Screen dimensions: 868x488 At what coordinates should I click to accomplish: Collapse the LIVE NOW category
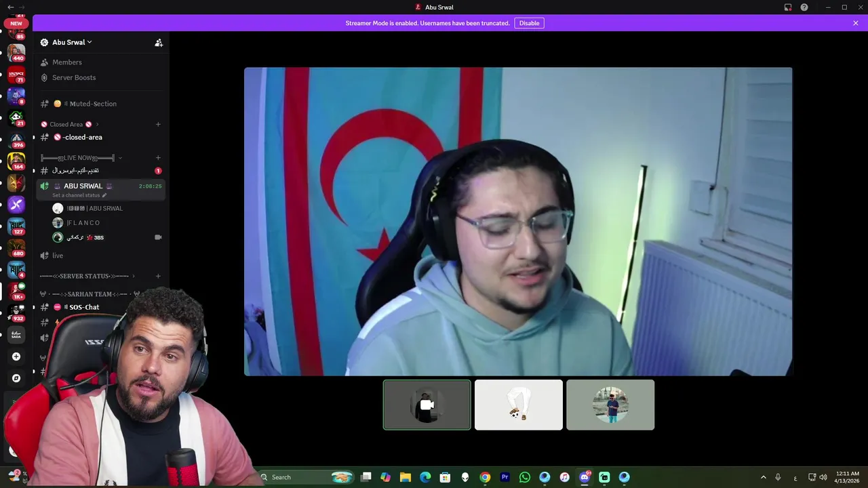[x=81, y=158]
